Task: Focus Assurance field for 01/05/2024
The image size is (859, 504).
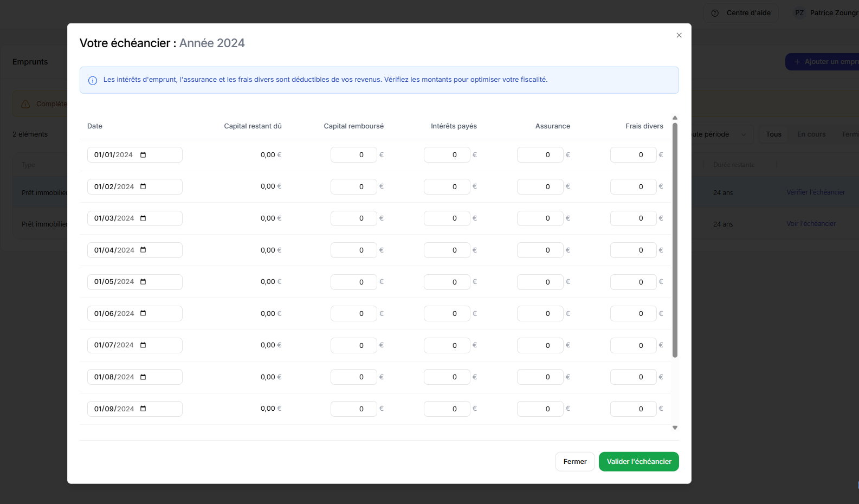Action: coord(540,282)
